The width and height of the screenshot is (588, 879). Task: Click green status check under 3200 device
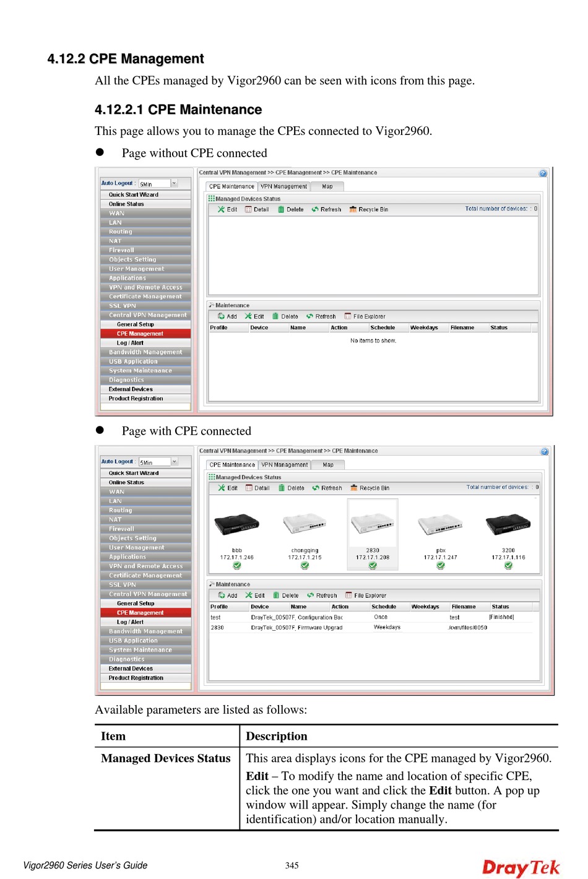coord(508,566)
